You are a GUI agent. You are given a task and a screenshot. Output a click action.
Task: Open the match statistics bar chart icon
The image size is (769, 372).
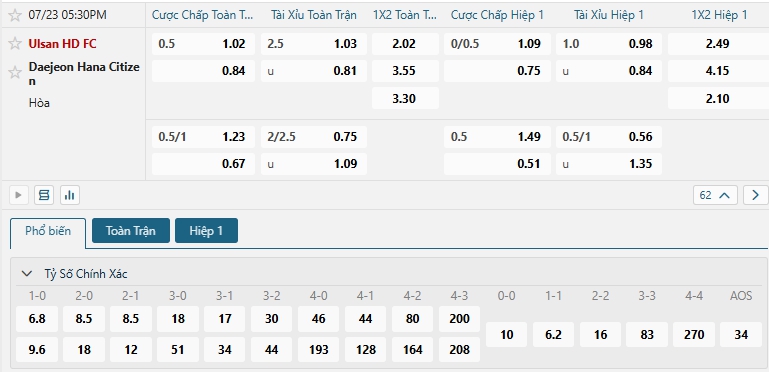point(70,195)
